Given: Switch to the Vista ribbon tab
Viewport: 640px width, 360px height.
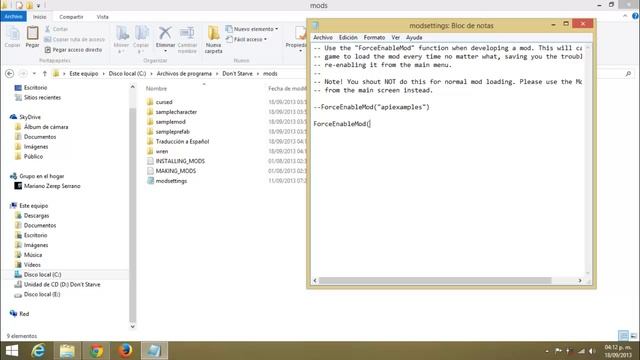Looking at the screenshot, I should pos(102,17).
